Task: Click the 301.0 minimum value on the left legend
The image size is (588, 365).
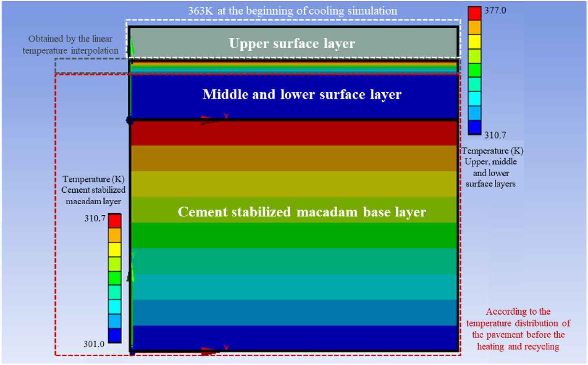Action: coord(94,344)
